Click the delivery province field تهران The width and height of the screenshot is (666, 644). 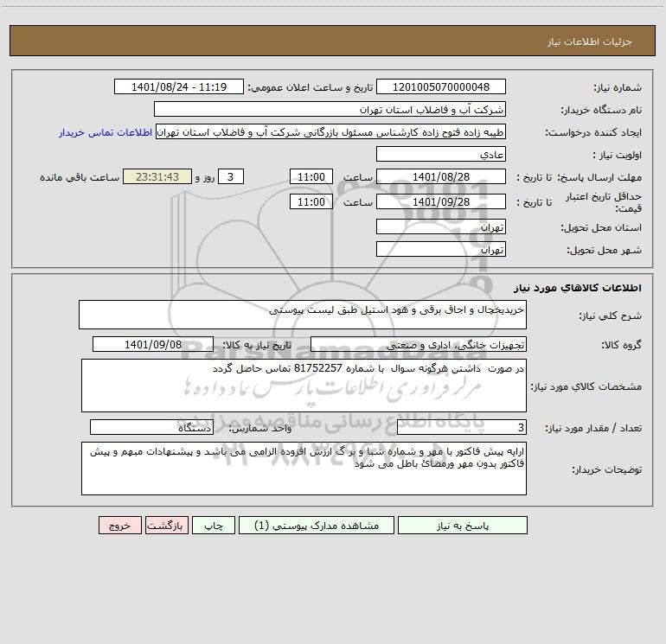(441, 226)
